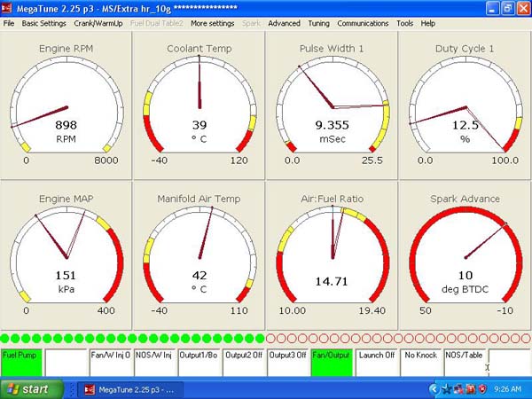The height and width of the screenshot is (399, 532).
Task: Click the MegaTune icon on the taskbar button
Action: click(x=90, y=389)
